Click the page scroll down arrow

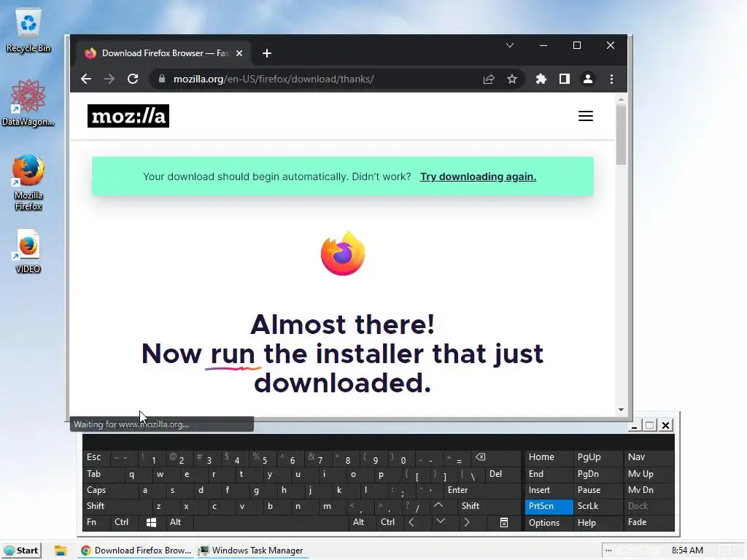pyautogui.click(x=621, y=410)
